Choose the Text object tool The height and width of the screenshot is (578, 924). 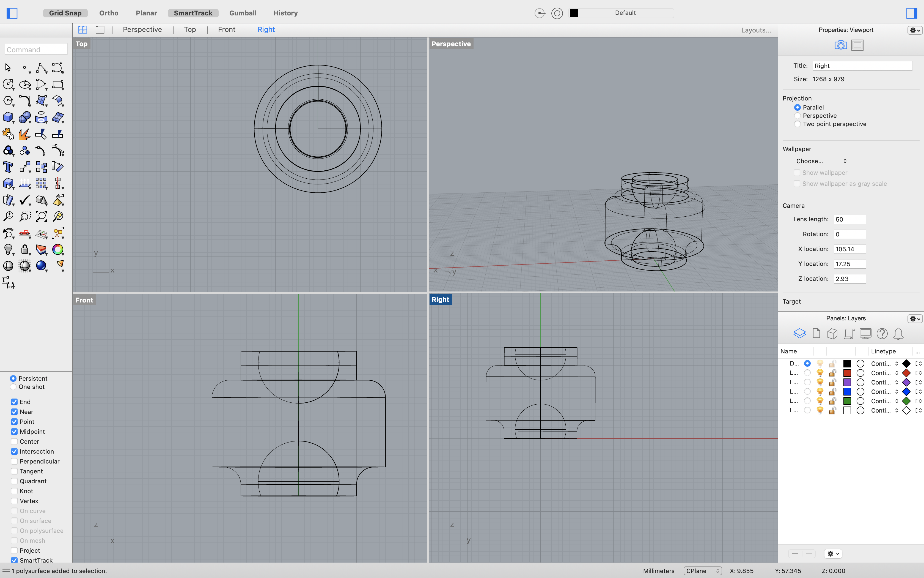tap(8, 167)
